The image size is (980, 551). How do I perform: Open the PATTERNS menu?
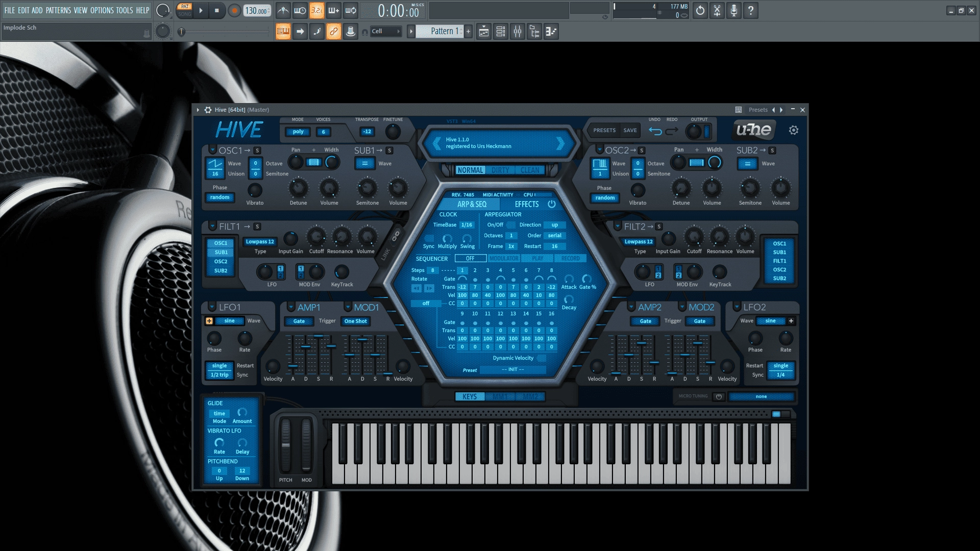tap(58, 10)
